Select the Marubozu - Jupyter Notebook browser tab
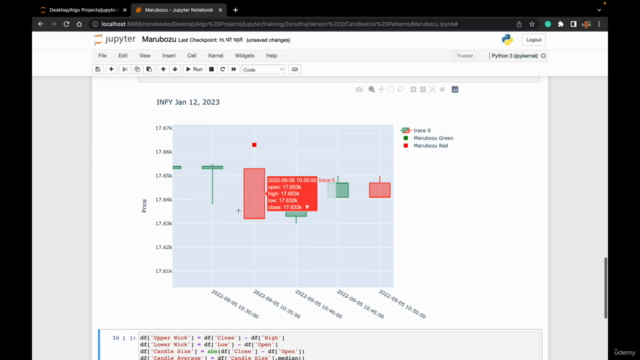640x360 pixels. coord(179,10)
